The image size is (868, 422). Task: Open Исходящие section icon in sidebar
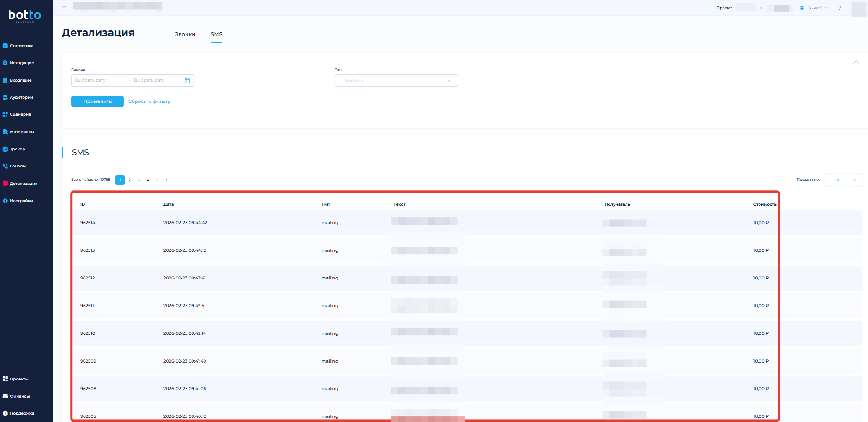tap(5, 63)
